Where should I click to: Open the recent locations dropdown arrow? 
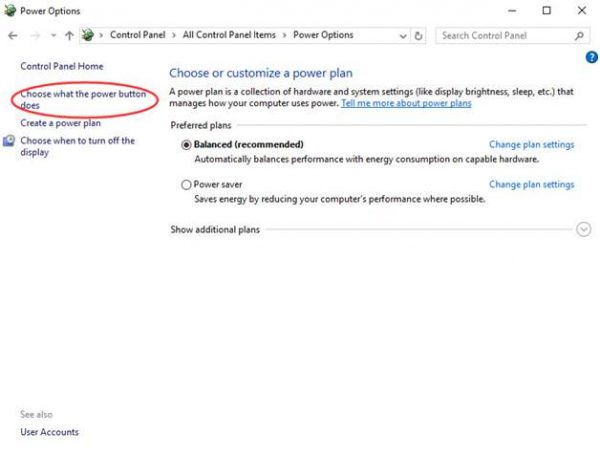pos(53,36)
